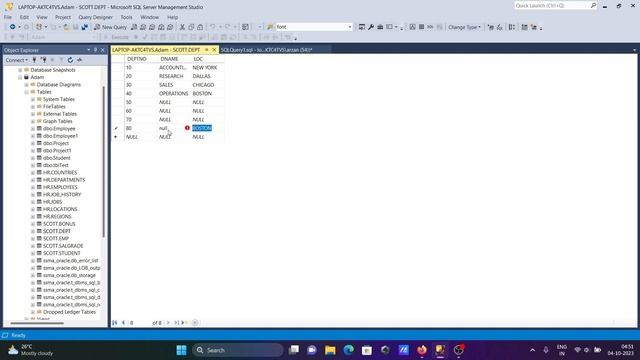
Task: Click the Open File folder icon in toolbar
Action: tap(66, 27)
